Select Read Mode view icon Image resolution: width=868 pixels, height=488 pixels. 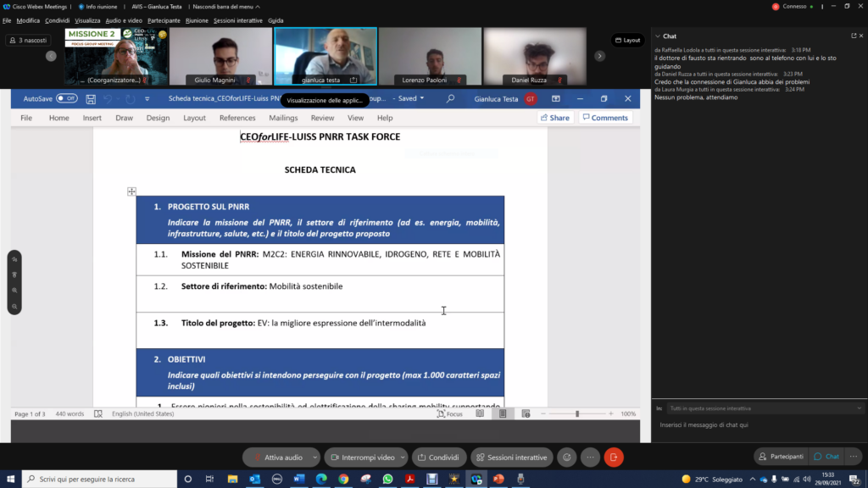[x=480, y=413]
